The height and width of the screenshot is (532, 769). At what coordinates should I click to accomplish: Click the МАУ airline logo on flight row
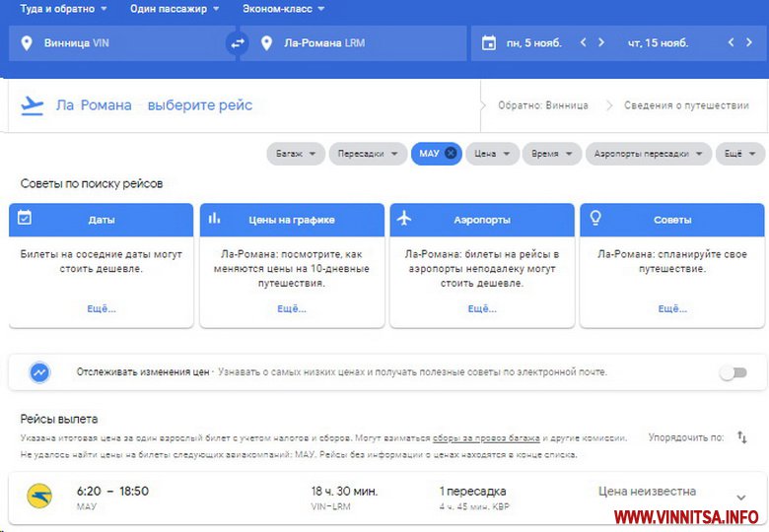(40, 497)
